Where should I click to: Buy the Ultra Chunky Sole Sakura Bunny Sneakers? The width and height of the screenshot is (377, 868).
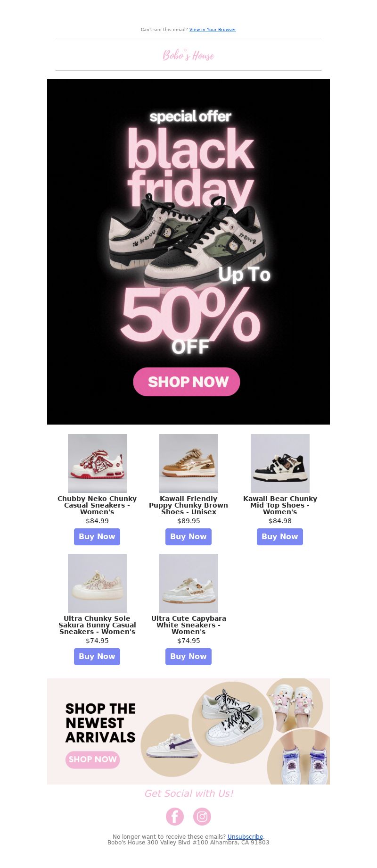[97, 657]
